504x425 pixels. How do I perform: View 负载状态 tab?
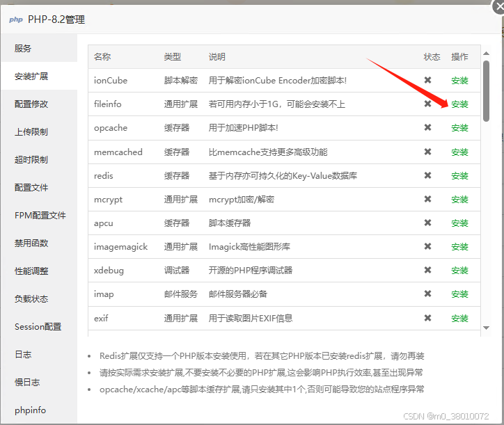(39, 299)
